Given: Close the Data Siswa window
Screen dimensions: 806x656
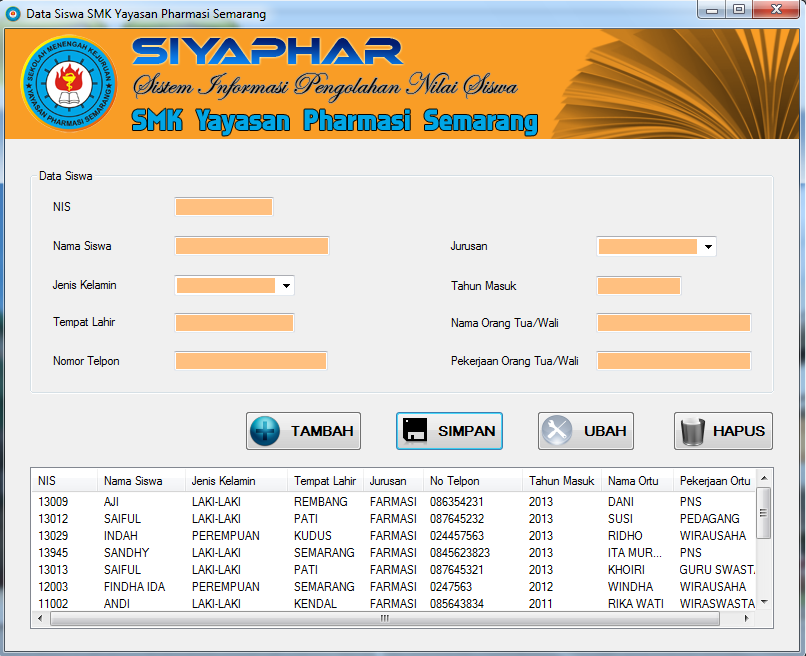Looking at the screenshot, I should click(776, 10).
